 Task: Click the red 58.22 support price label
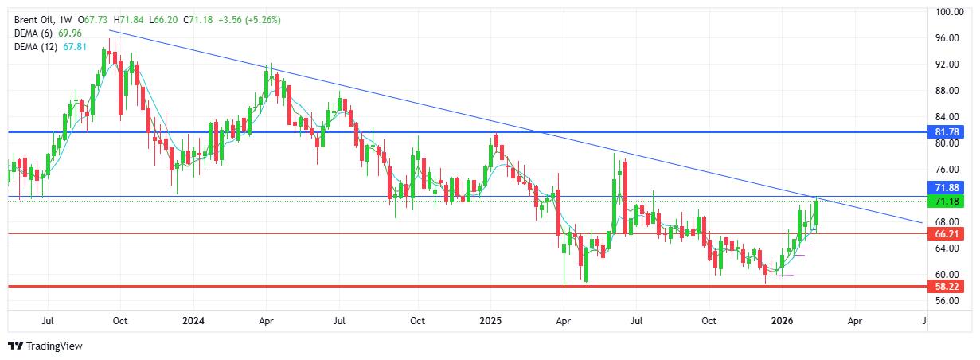pos(945,286)
